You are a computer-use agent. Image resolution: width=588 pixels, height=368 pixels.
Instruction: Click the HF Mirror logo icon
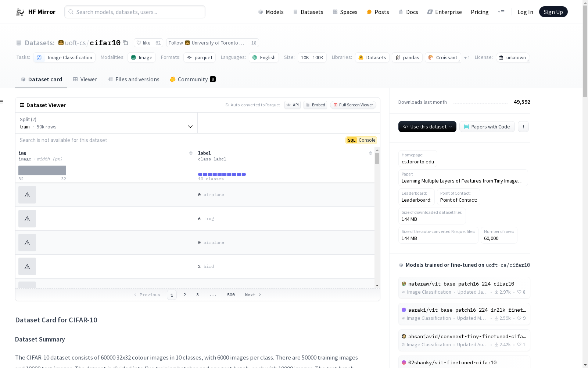point(20,12)
